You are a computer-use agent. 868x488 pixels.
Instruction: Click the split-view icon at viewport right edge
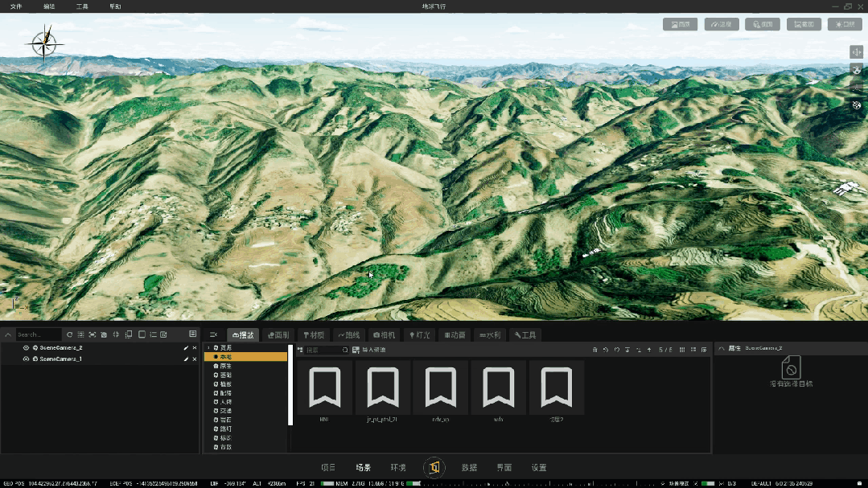[857, 52]
